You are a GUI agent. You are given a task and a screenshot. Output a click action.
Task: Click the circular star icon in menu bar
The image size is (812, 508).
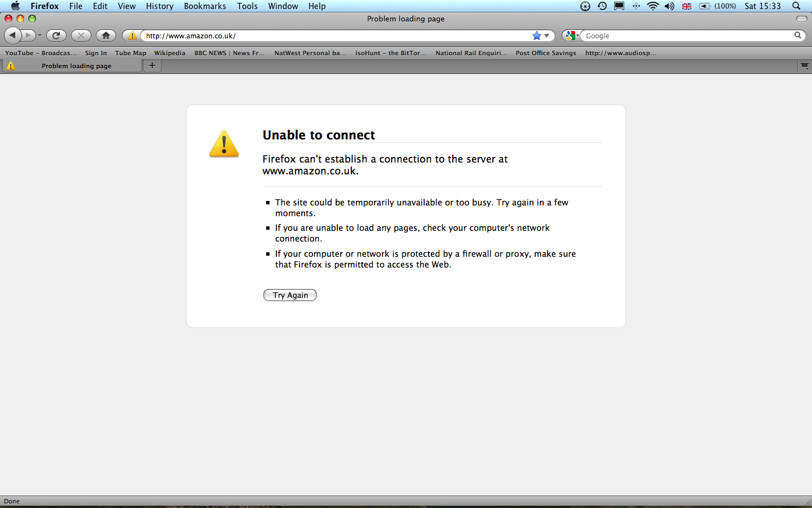585,6
